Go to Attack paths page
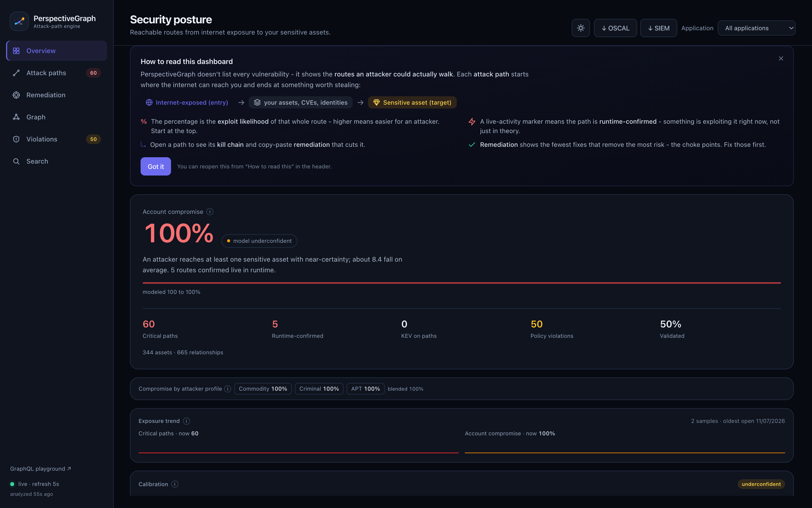 (57, 73)
